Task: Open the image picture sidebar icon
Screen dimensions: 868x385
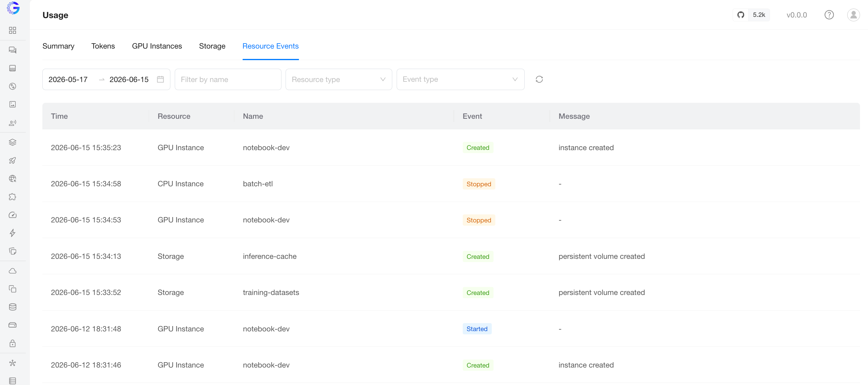Action: point(12,105)
